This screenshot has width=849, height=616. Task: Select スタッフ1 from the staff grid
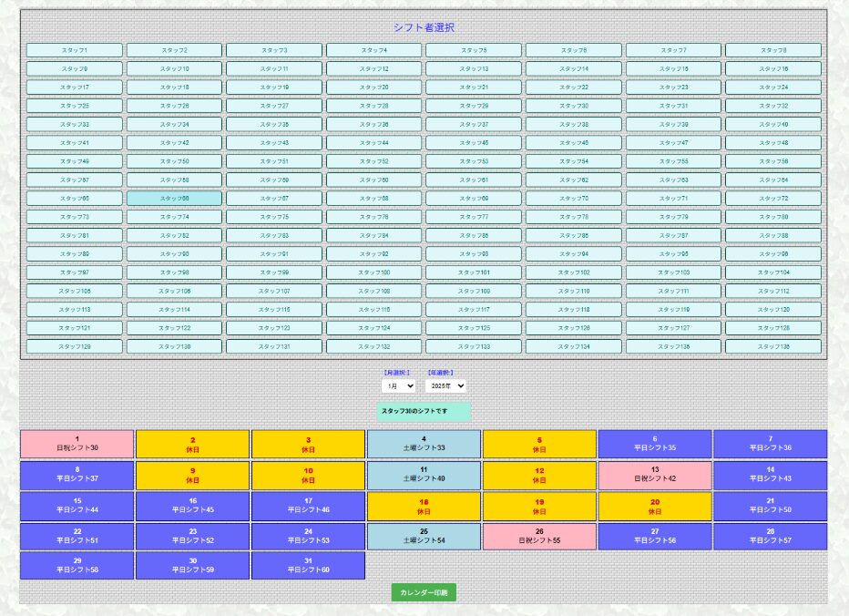(x=74, y=50)
